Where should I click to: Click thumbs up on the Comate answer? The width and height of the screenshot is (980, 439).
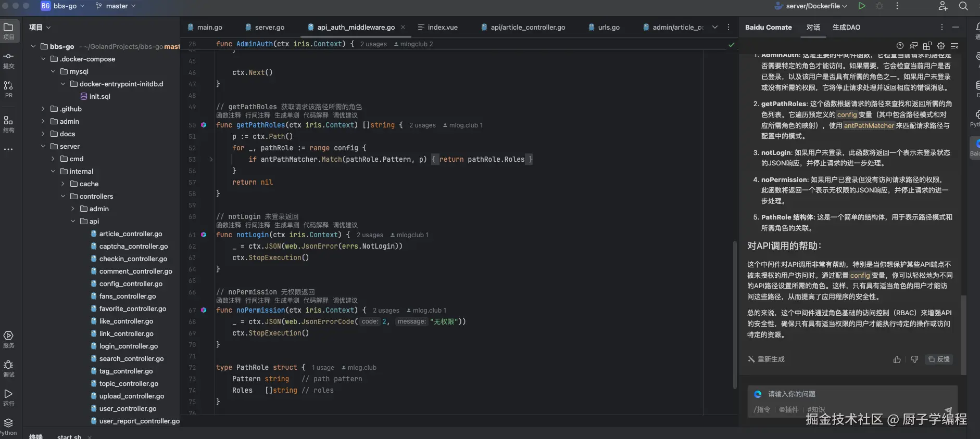pyautogui.click(x=897, y=359)
